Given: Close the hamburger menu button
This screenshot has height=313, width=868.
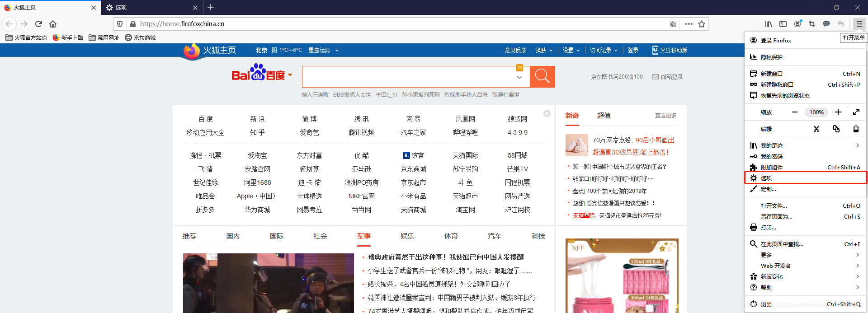Looking at the screenshot, I should pos(859,24).
